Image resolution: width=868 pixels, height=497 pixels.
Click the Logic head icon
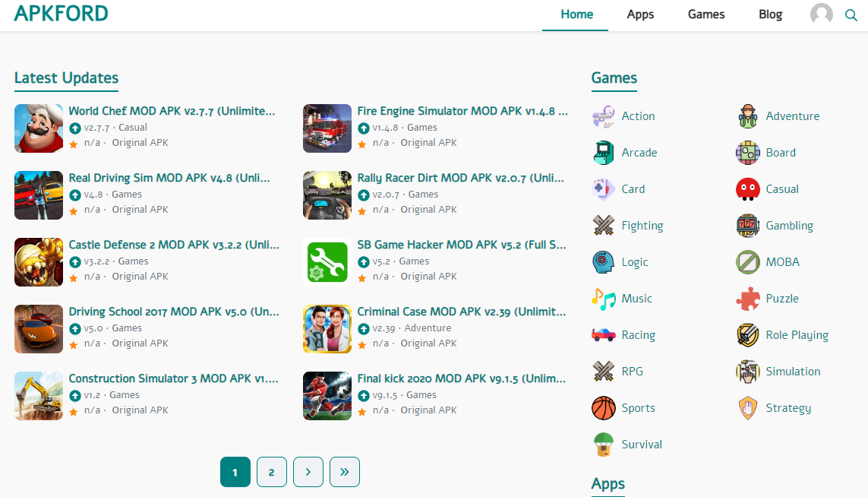click(x=604, y=263)
